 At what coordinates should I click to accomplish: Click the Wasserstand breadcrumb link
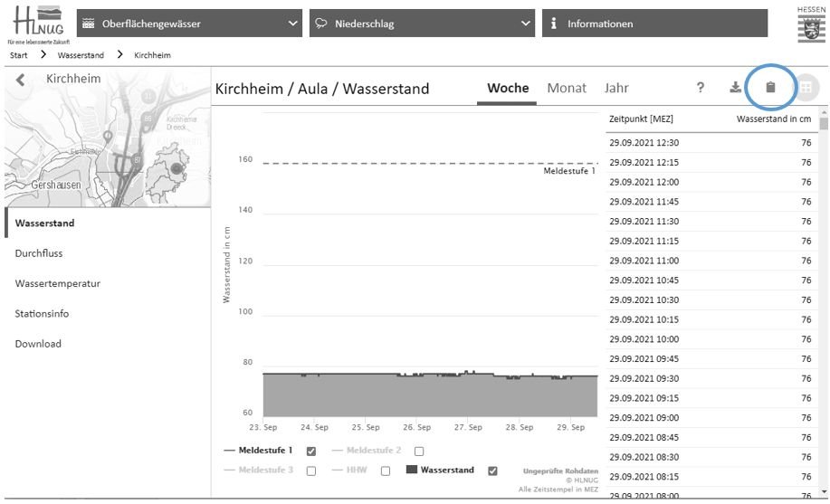[x=81, y=55]
